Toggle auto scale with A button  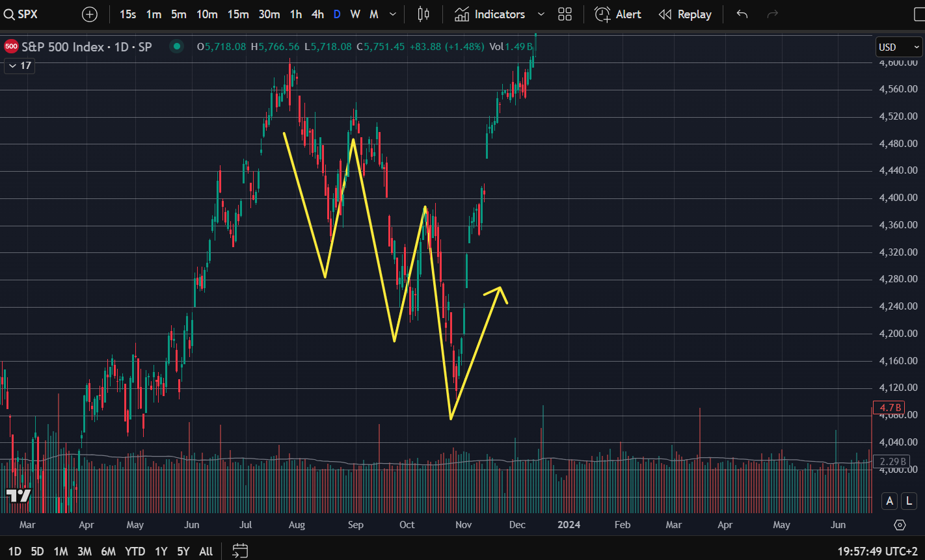click(x=889, y=500)
